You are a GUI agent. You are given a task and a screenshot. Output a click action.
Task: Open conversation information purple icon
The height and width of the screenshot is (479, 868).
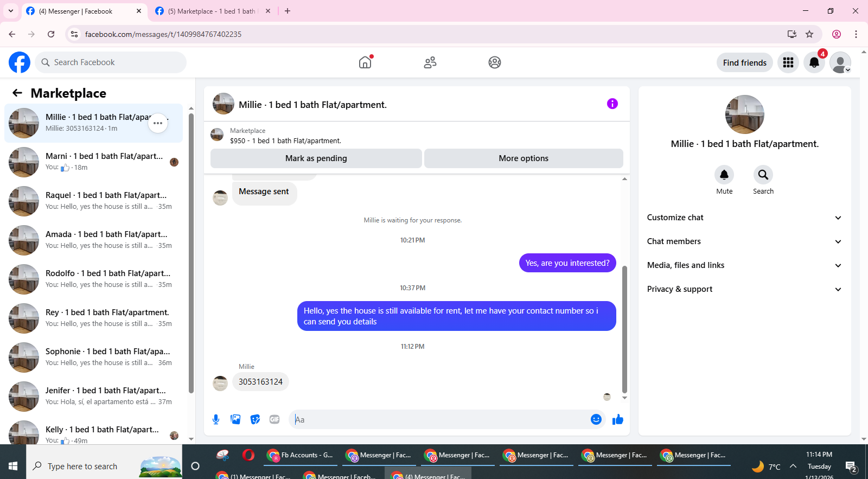(612, 104)
